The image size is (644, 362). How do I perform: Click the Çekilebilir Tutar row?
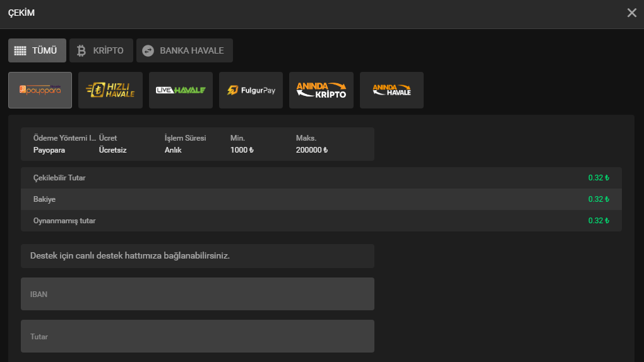(321, 178)
